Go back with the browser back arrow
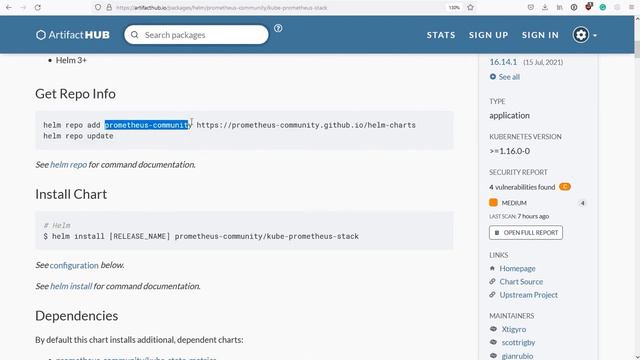Viewport: 640px width, 360px height. point(9,7)
